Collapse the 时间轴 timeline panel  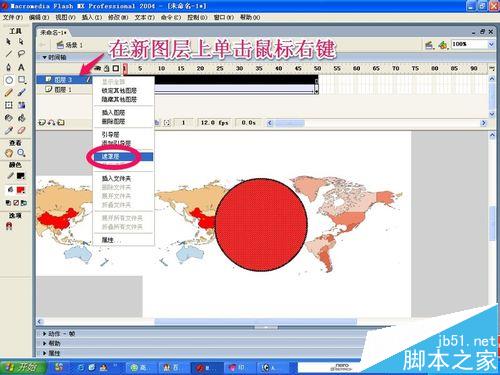click(45, 57)
